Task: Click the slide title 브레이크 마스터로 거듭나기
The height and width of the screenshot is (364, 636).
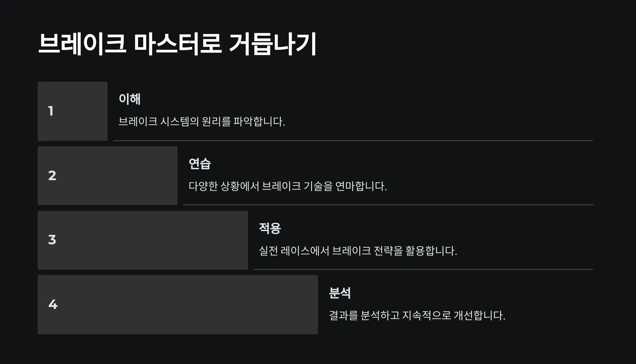Action: tap(177, 44)
